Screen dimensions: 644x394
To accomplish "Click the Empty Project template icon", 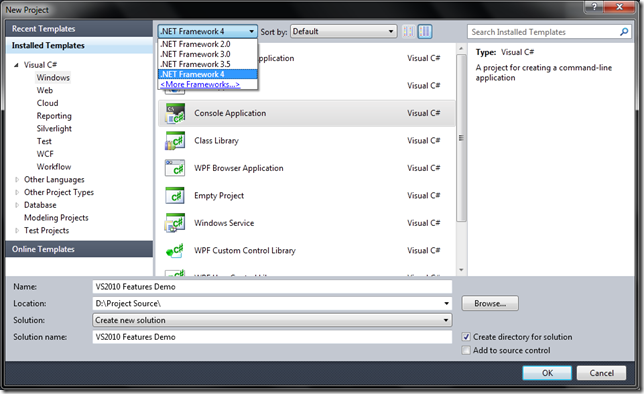I will [x=175, y=196].
